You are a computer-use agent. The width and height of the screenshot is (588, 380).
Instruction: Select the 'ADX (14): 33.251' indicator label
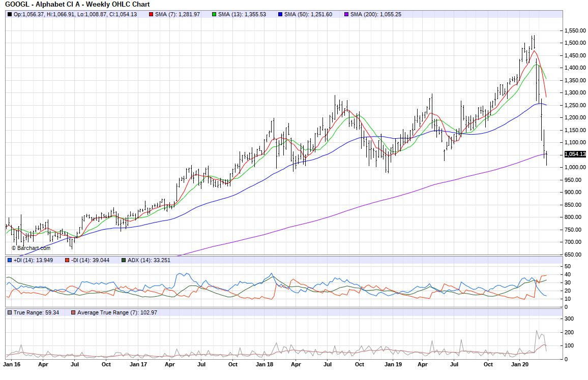149,260
